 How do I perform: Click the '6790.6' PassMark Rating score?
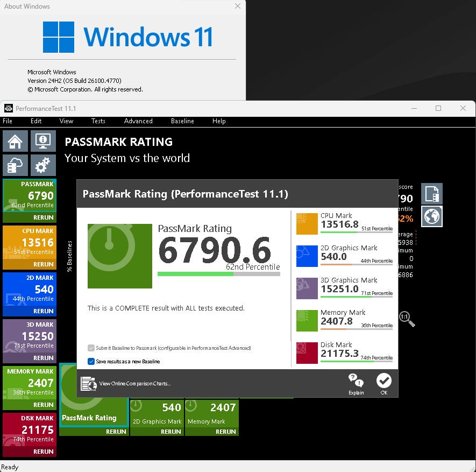(x=214, y=250)
